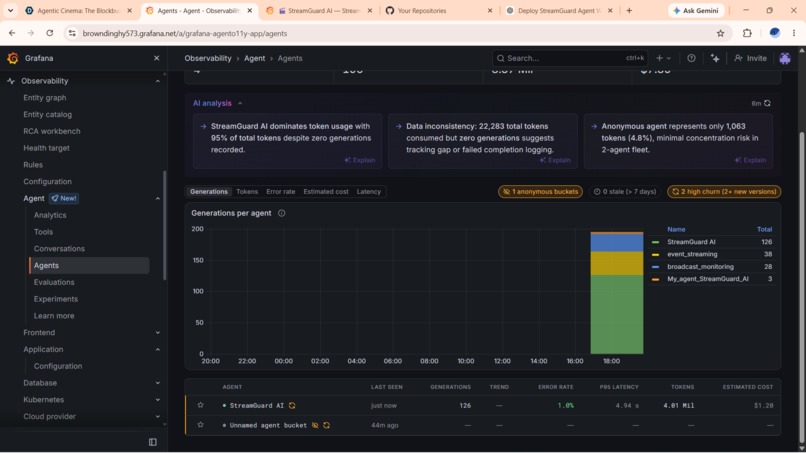Click the Generations per agent info icon
Viewport: 806px width, 453px height.
(282, 213)
